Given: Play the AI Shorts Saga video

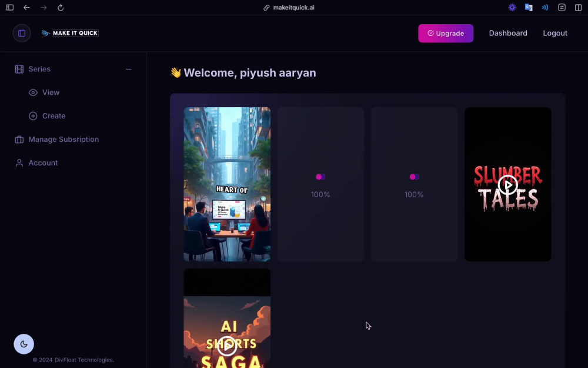Looking at the screenshot, I should click(x=227, y=346).
